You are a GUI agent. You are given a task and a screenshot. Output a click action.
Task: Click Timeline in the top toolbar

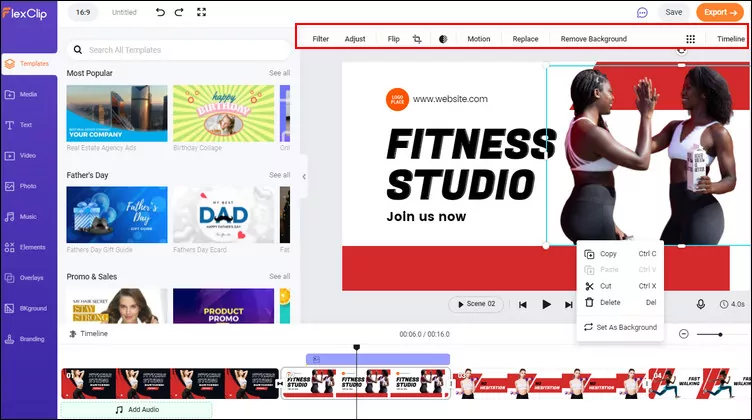[731, 39]
